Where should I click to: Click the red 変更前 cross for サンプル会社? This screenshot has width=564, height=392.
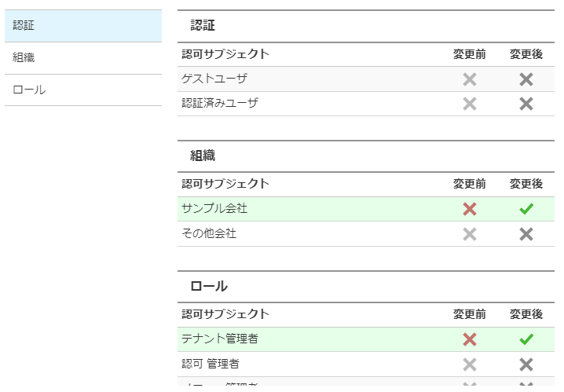(470, 209)
